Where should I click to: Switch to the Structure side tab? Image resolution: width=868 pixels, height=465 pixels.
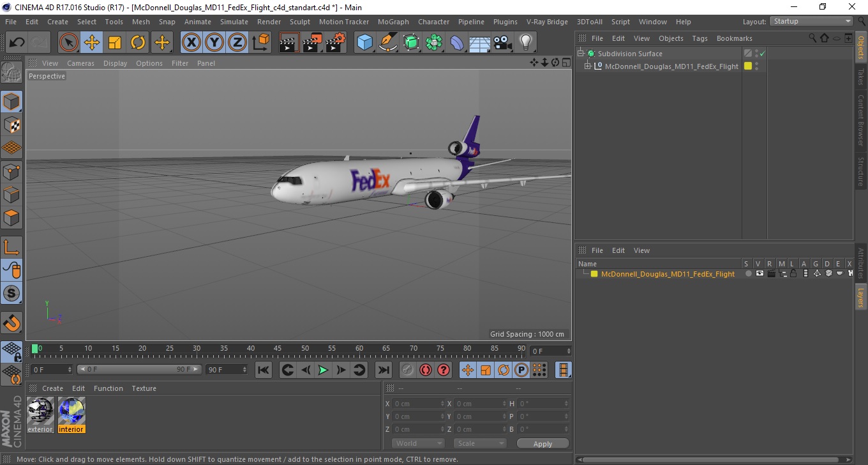click(x=861, y=171)
